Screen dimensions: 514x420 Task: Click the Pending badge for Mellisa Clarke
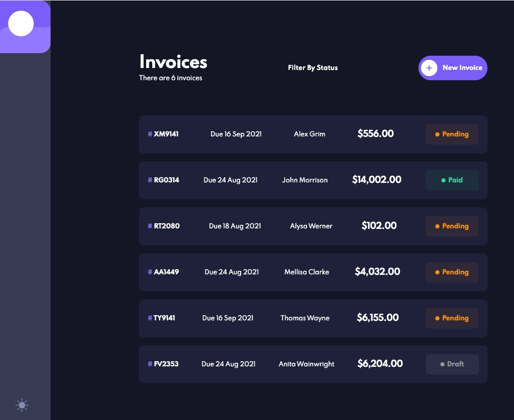(452, 272)
